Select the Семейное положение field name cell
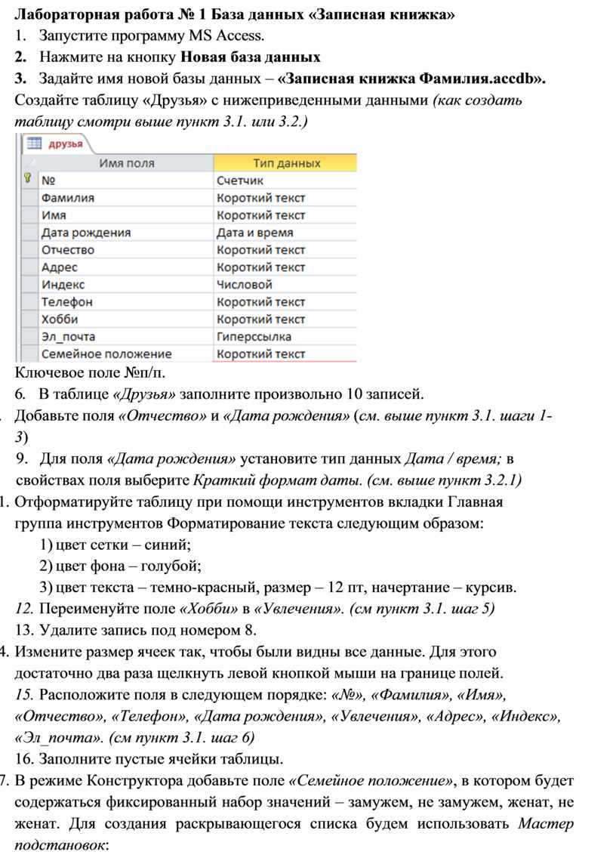Viewport: 616px width, 858px height. [x=126, y=354]
